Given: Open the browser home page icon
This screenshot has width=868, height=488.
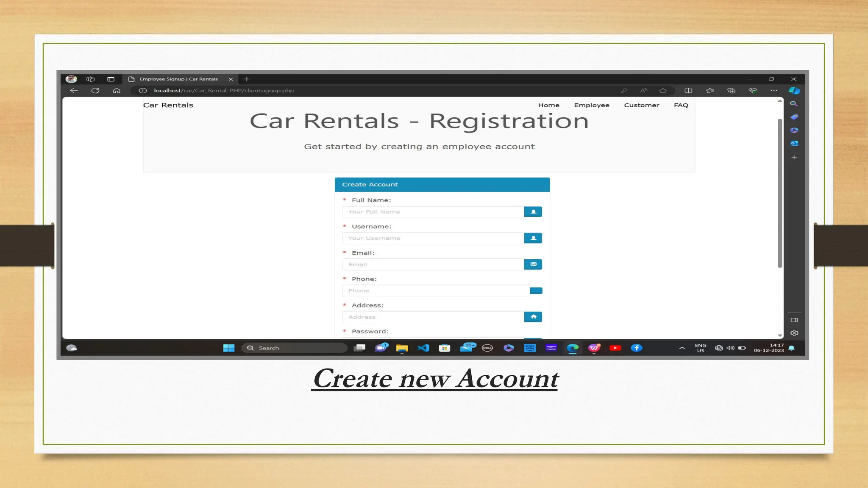Looking at the screenshot, I should click(117, 91).
